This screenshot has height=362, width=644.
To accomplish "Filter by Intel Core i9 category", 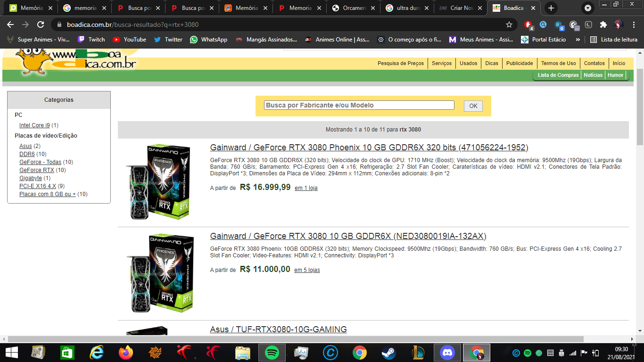I will tap(34, 125).
